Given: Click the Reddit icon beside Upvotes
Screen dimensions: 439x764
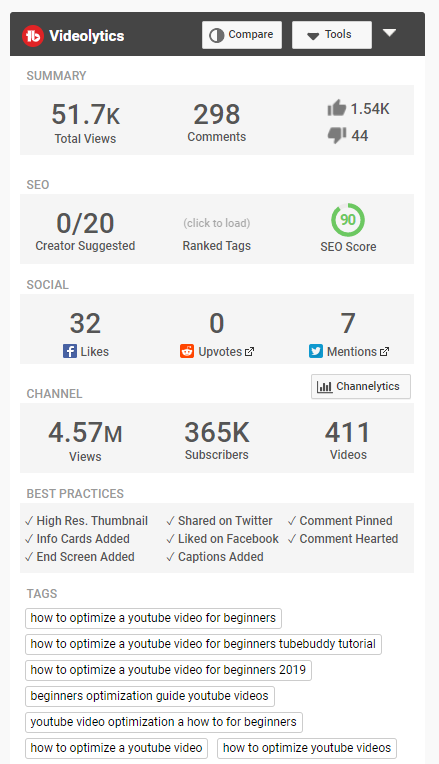Looking at the screenshot, I should [187, 351].
